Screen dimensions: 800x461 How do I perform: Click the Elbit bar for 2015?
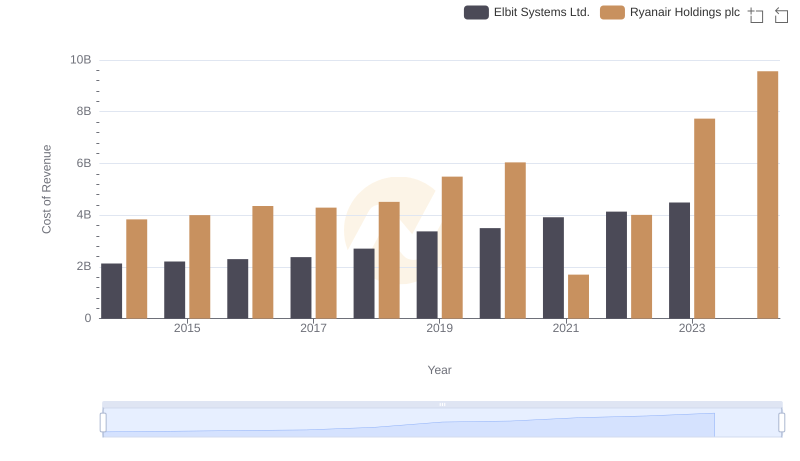[x=174, y=290]
